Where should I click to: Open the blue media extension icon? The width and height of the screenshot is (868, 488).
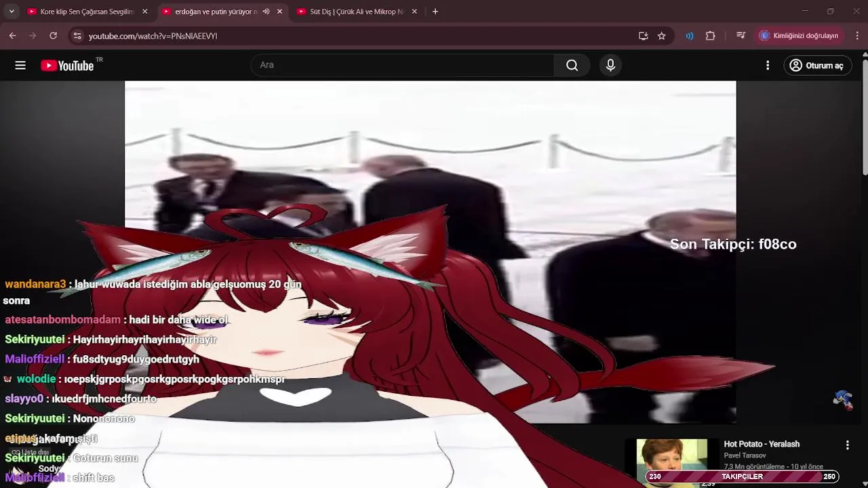click(x=690, y=36)
